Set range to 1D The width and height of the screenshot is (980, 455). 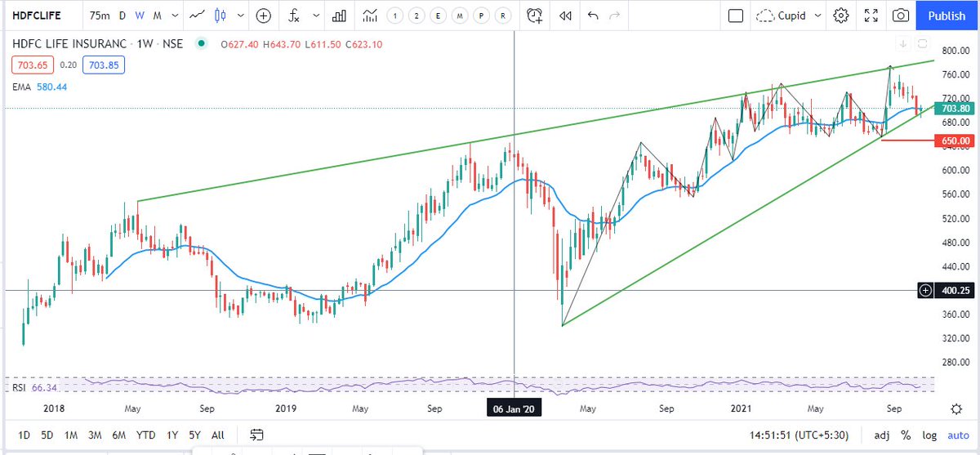24,435
